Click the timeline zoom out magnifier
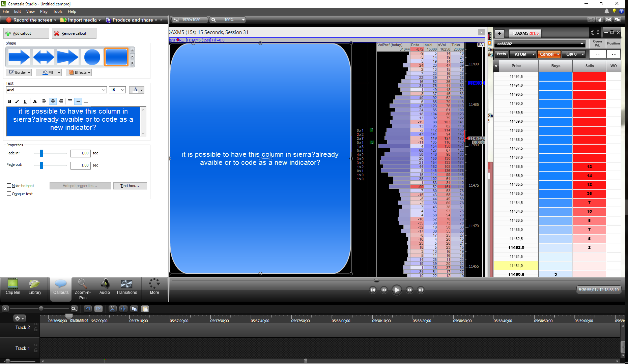 tap(5, 309)
